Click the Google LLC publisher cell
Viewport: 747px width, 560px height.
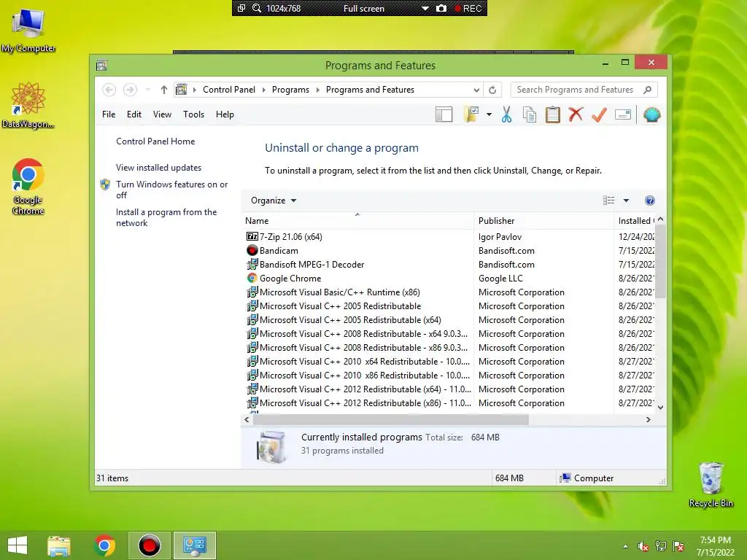[500, 278]
